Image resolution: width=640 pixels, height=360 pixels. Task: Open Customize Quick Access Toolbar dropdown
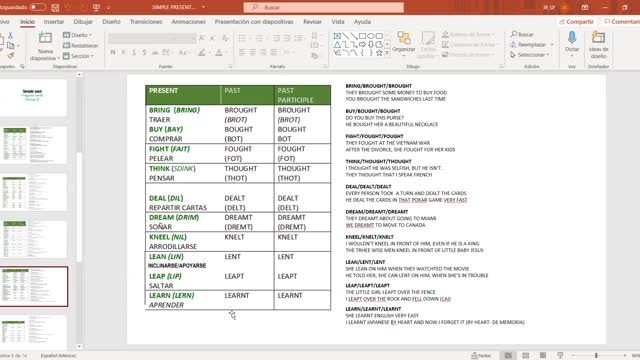tap(109, 7)
